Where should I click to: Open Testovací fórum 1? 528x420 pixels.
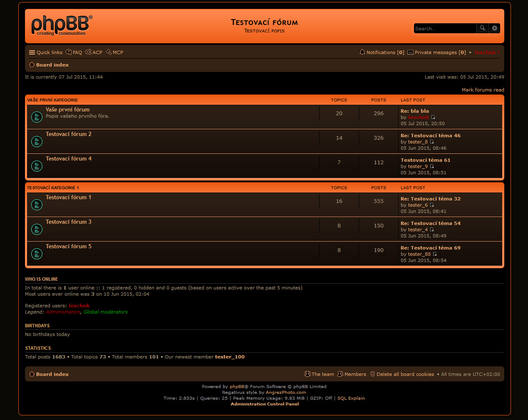pyautogui.click(x=69, y=198)
